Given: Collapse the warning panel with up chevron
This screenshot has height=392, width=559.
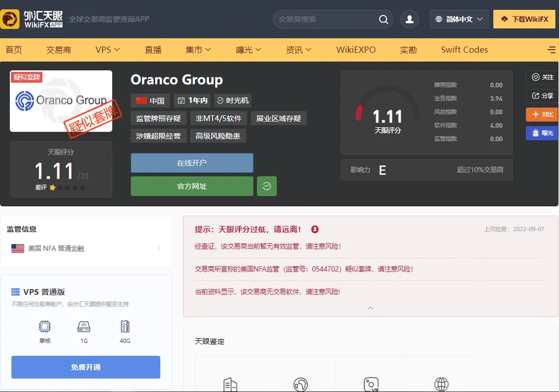Looking at the screenshot, I should tap(370, 308).
